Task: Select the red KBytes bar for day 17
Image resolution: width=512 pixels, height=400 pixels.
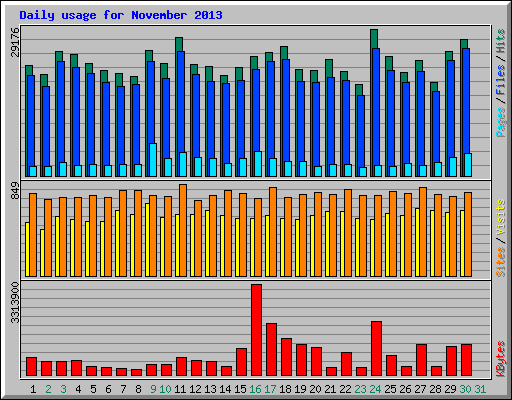Action: 271,349
